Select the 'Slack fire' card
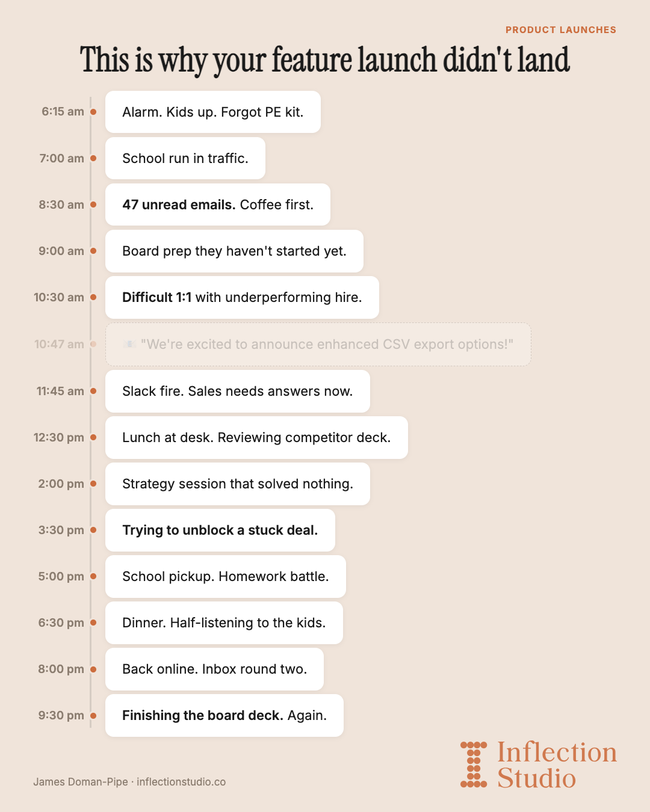Screen dimensions: 650x812 238,391
